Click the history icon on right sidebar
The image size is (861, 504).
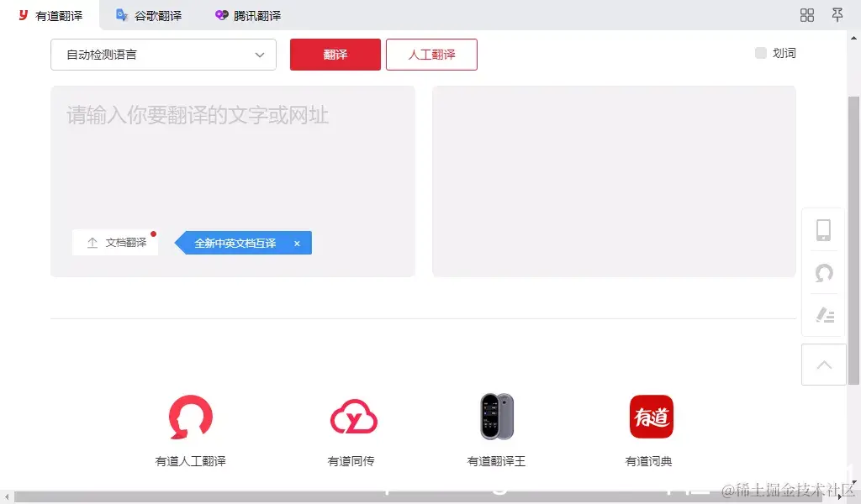click(x=823, y=273)
